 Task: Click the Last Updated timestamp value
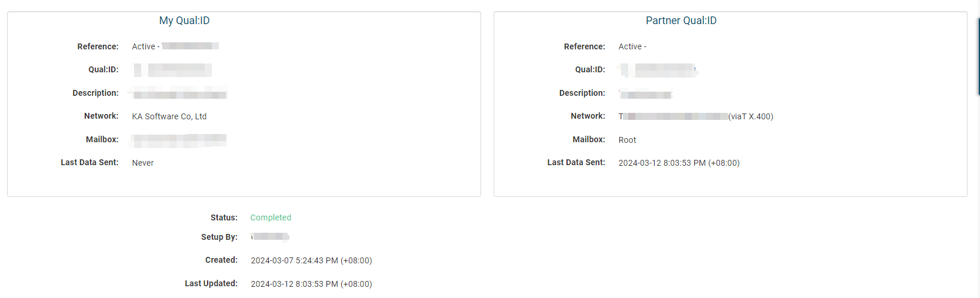[311, 284]
